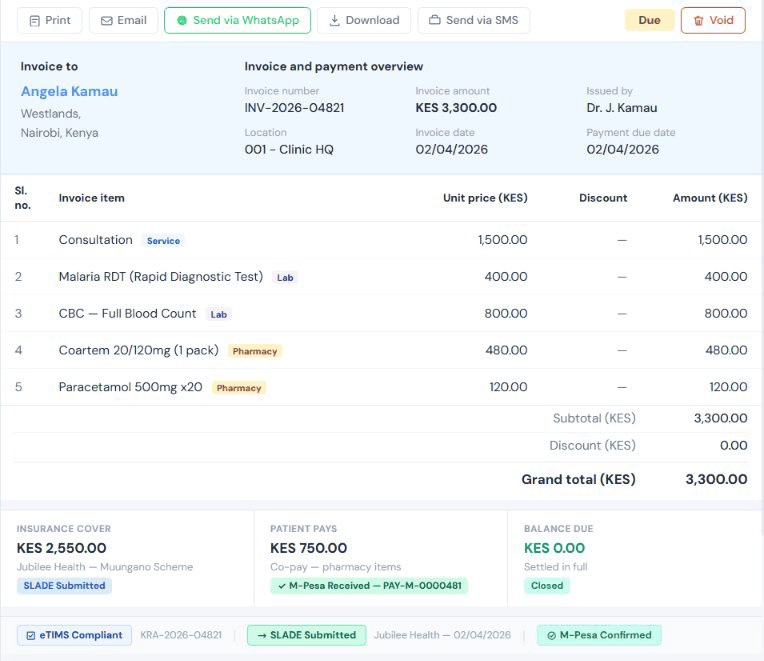This screenshot has width=764, height=661.
Task: Click SLADE Submitted badge under Insurance Cover
Action: pyautogui.click(x=64, y=585)
